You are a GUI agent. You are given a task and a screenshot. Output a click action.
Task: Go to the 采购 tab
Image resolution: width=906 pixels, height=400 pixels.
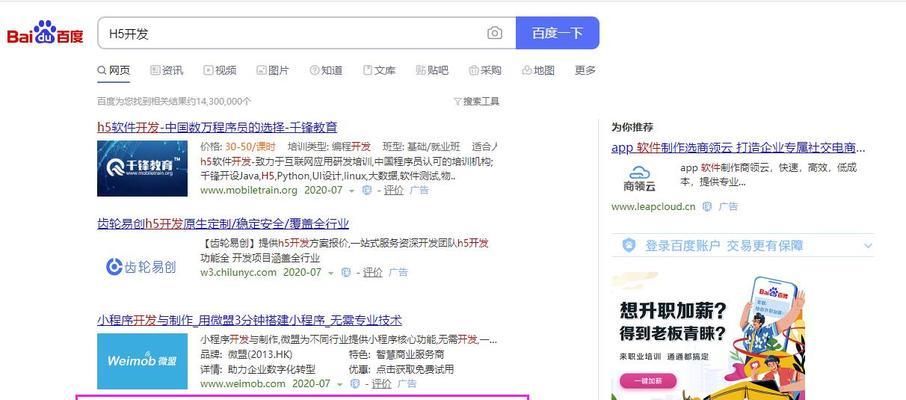click(485, 71)
